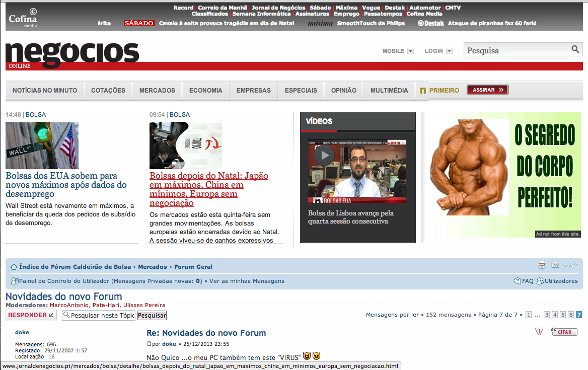Screen dimensions: 588x370
Task: Play the Bolsas EUA video
Action: pyautogui.click(x=324, y=155)
